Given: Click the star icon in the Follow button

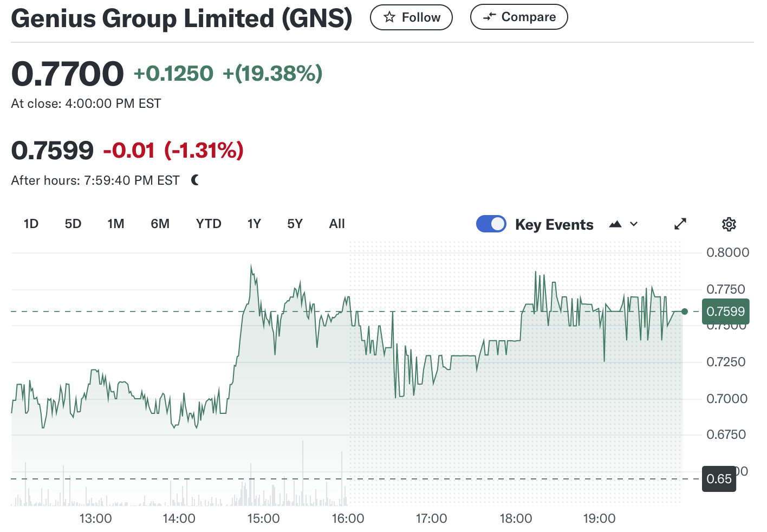Looking at the screenshot, I should 389,17.
